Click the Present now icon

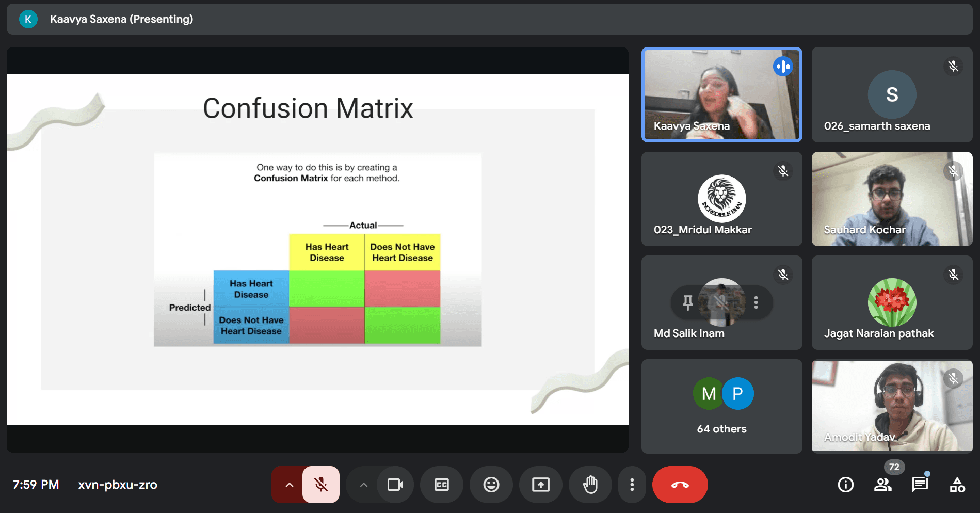pos(541,485)
